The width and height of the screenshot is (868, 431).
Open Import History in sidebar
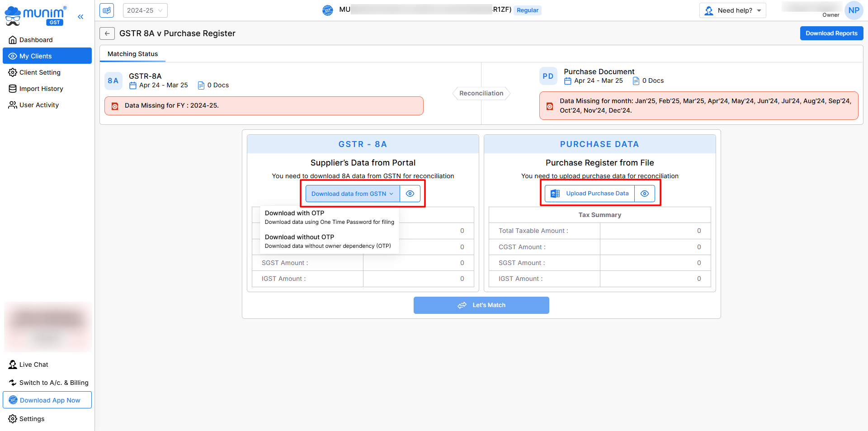coord(41,89)
